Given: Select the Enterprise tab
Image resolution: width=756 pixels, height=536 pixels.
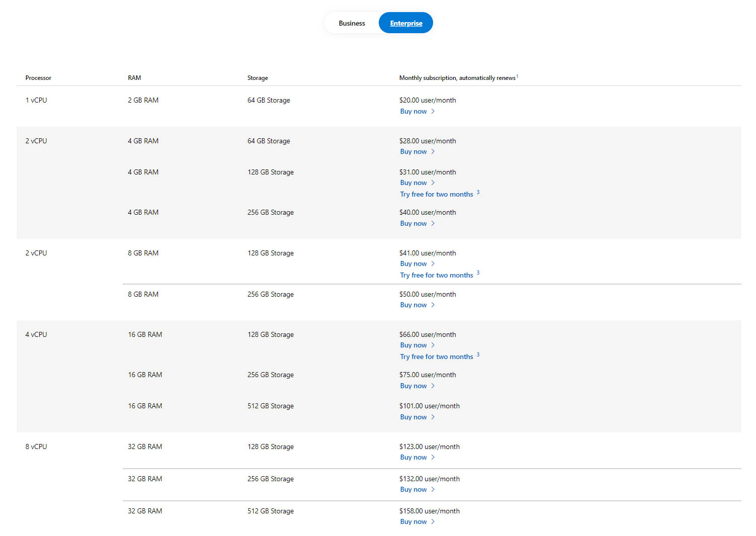Looking at the screenshot, I should point(406,23).
